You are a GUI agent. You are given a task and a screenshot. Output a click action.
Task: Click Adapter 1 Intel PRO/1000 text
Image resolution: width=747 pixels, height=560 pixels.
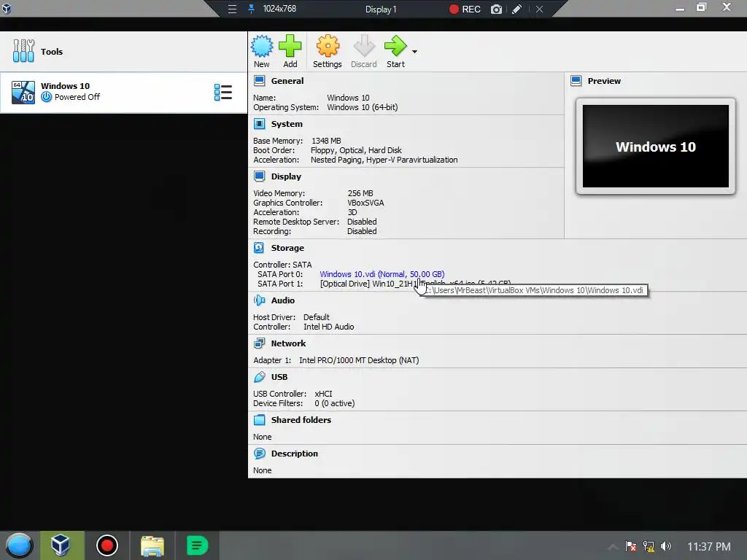click(x=359, y=360)
